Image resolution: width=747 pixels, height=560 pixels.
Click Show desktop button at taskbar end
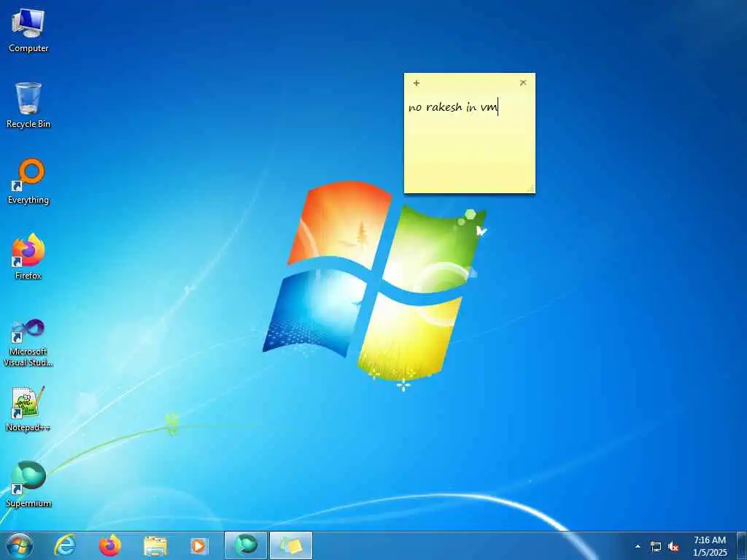(x=742, y=545)
